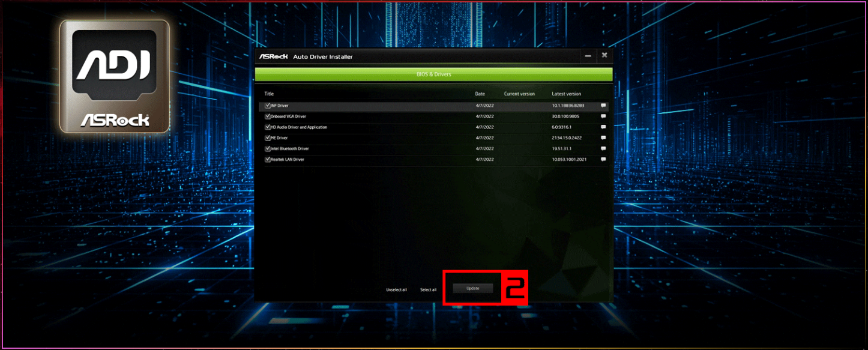Uncheck the Onboard VGA Driver checkbox

[x=268, y=116]
